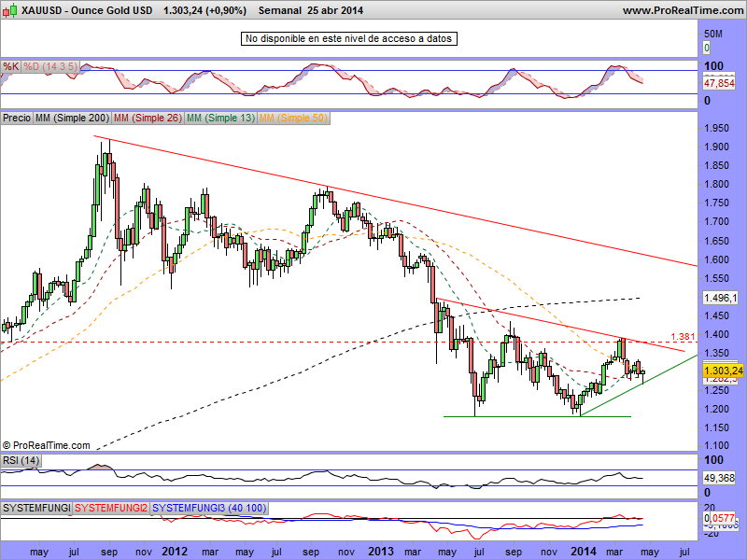This screenshot has height=560, width=747.
Task: Click the 1.950 price axis label
Action: (x=716, y=128)
